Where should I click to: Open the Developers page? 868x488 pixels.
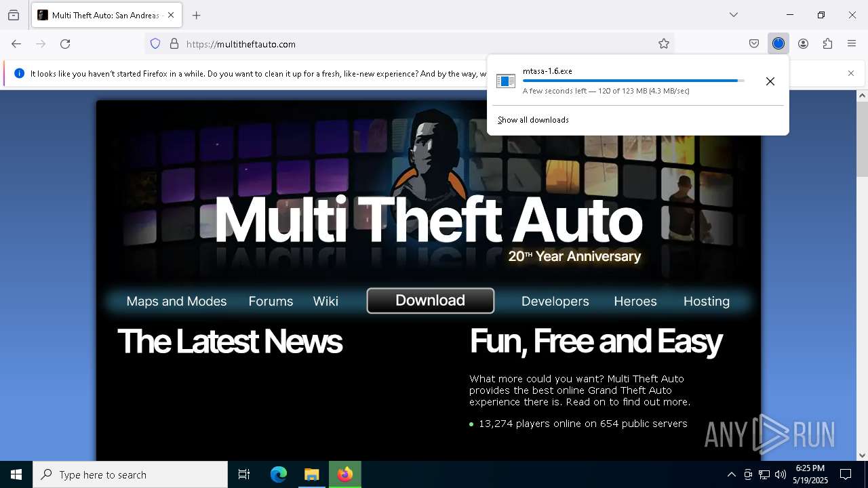tap(555, 302)
